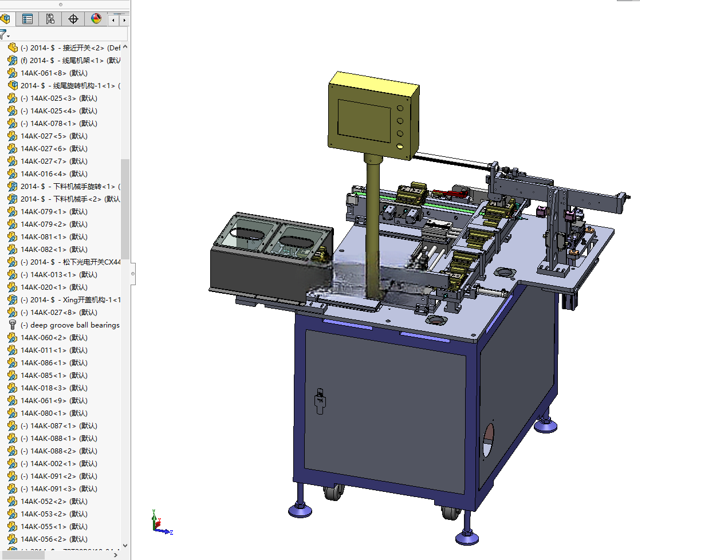Open the DimXpertManager crosshair tab
Image resolution: width=728 pixels, height=560 pixels.
[73, 19]
